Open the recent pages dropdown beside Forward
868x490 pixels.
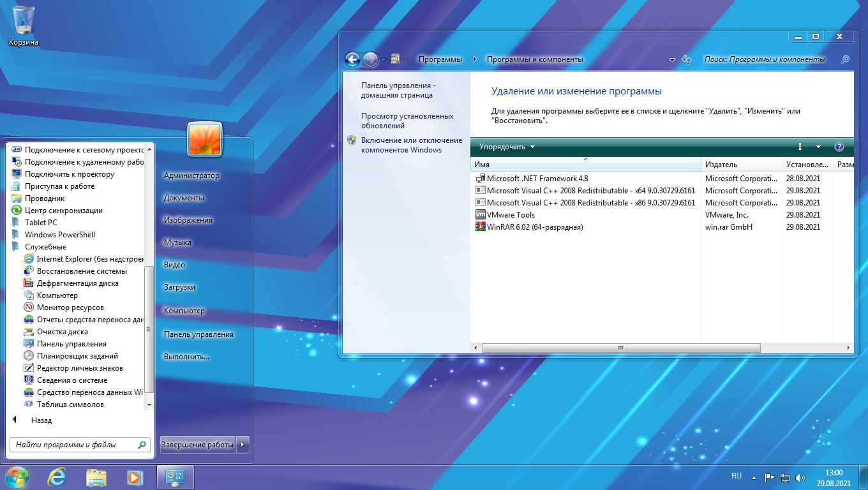(383, 60)
